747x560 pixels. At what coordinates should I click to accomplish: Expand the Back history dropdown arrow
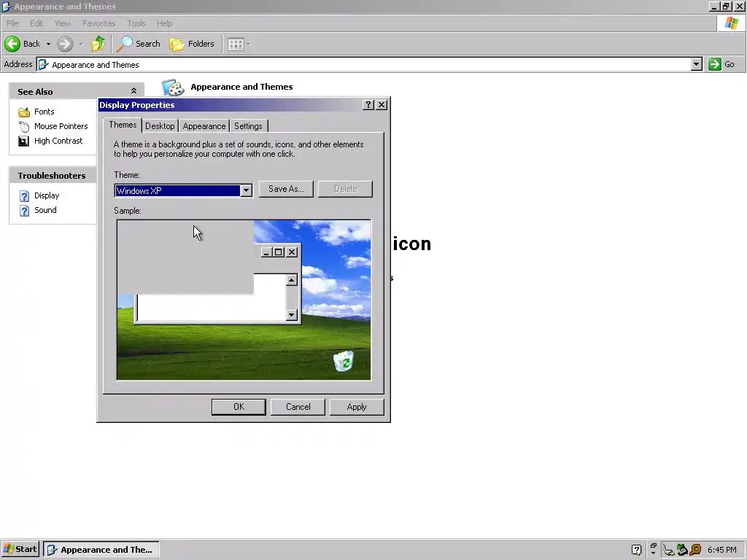point(48,44)
